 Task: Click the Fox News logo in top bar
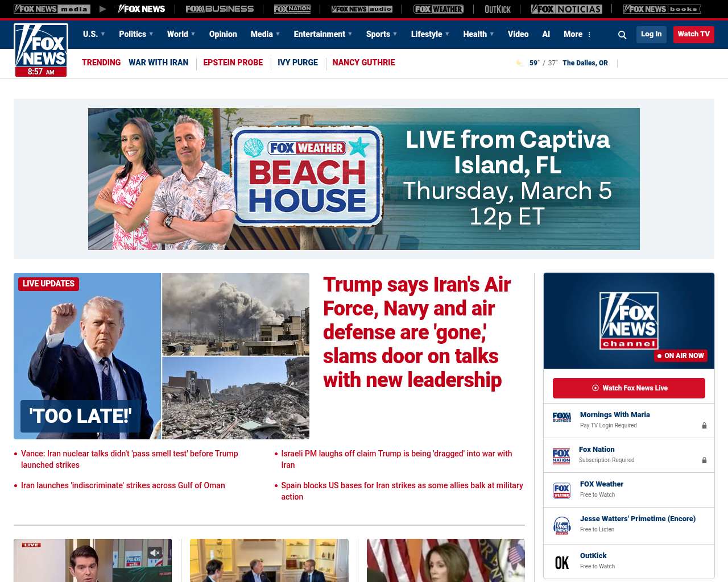pyautogui.click(x=141, y=9)
